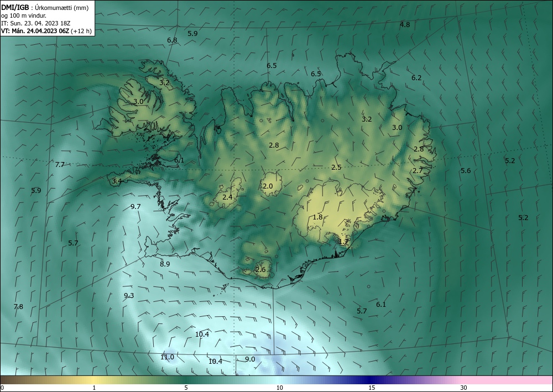Select the 'VT: Mán. 24.04.2023 06Z' valid time

(35, 31)
